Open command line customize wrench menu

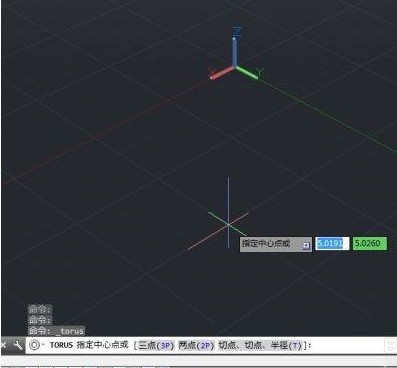tap(18, 345)
